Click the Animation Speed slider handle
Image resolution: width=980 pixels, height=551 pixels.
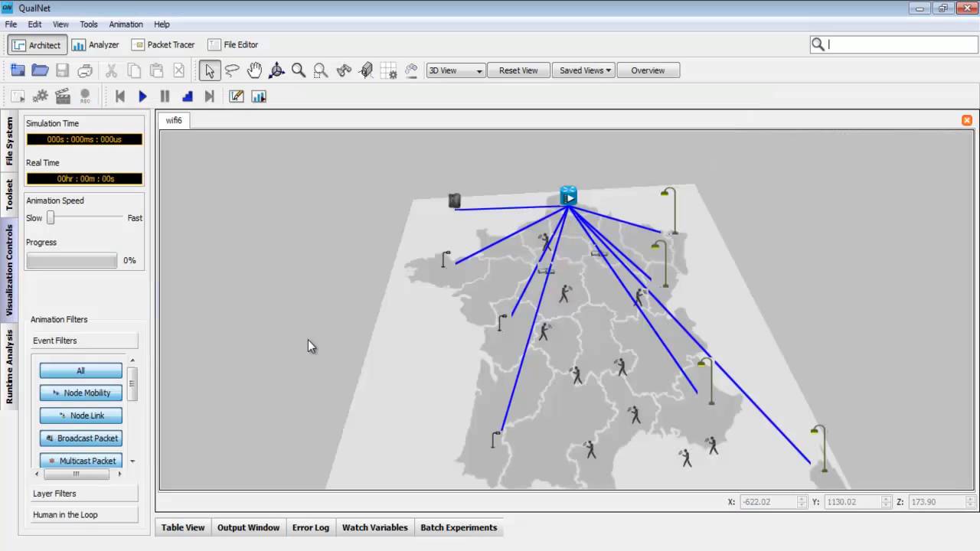pyautogui.click(x=51, y=218)
